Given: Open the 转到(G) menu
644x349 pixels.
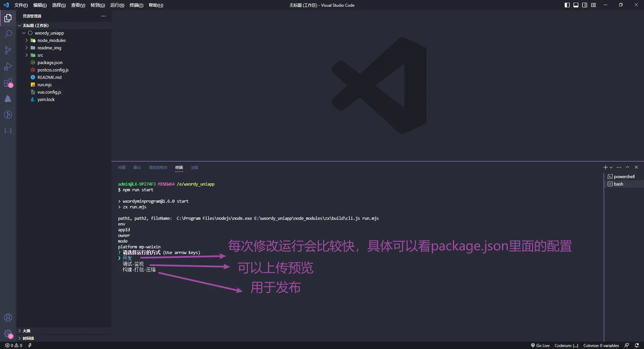Looking at the screenshot, I should pyautogui.click(x=98, y=5).
